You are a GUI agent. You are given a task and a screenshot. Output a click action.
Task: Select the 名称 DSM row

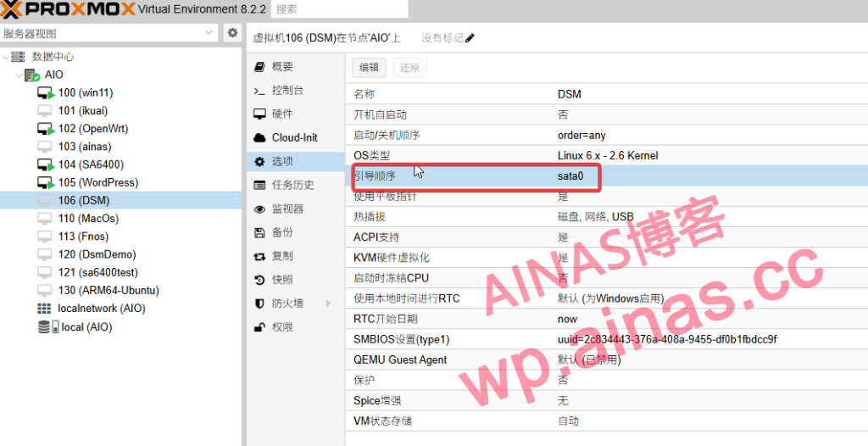[x=606, y=94]
